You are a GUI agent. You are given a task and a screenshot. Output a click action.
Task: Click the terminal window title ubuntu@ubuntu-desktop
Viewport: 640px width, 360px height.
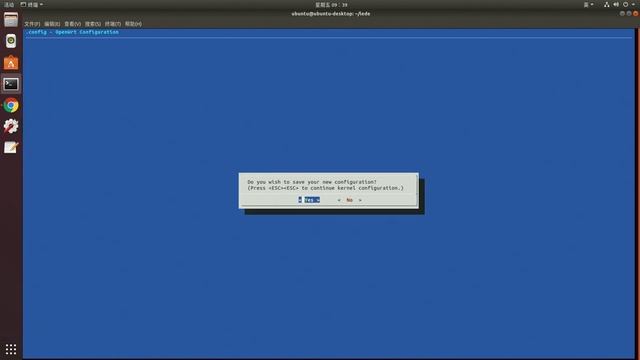(331, 13)
